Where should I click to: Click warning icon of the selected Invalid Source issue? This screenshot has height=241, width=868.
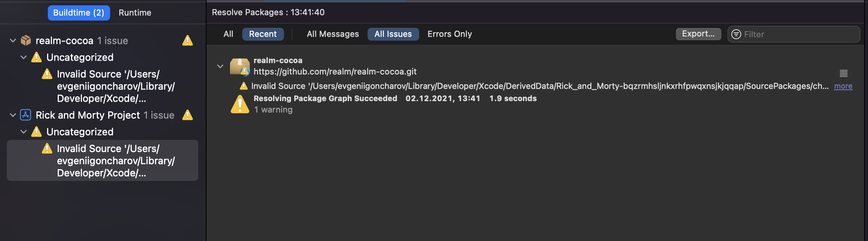47,148
